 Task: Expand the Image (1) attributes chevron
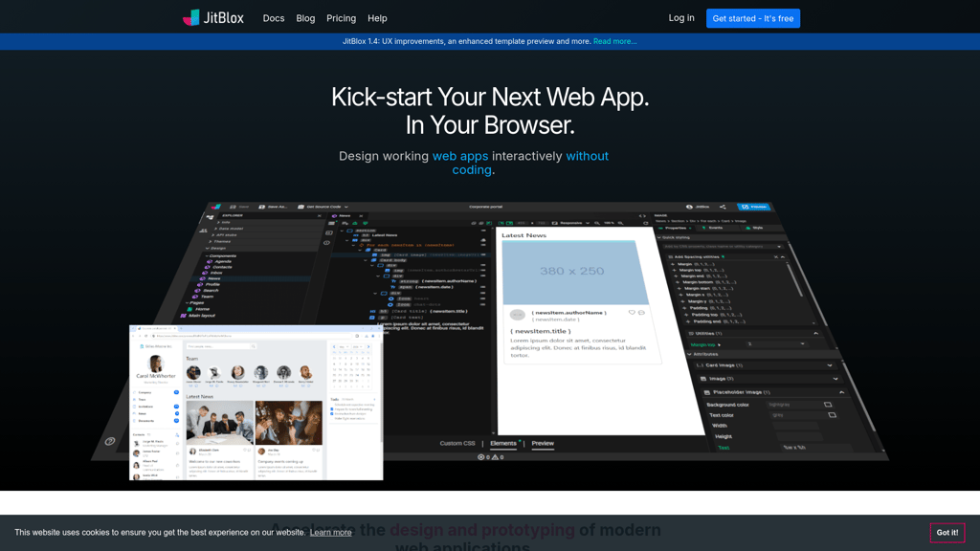[x=835, y=379]
